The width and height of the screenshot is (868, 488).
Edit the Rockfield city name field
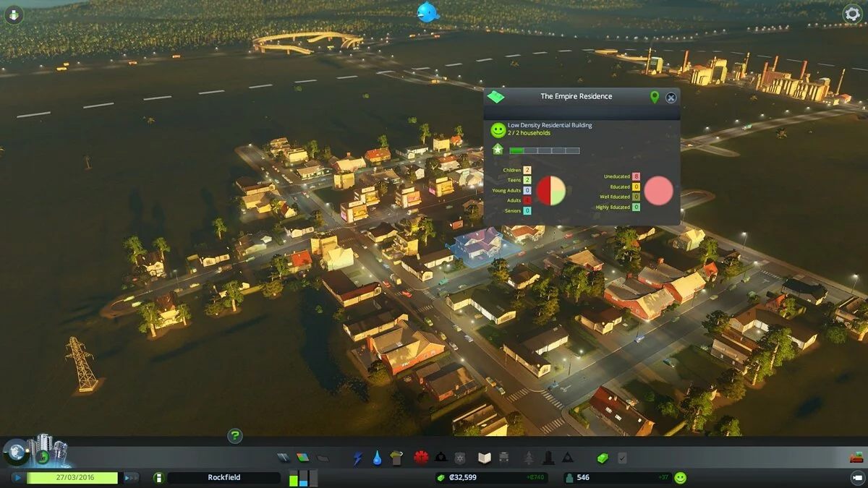[x=224, y=478]
